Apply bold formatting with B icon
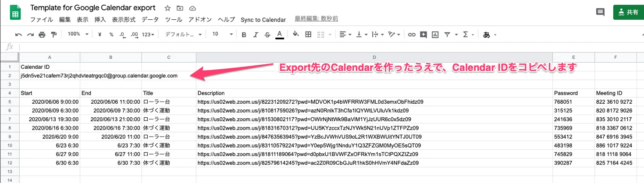Image resolution: width=644 pixels, height=183 pixels. [x=244, y=35]
